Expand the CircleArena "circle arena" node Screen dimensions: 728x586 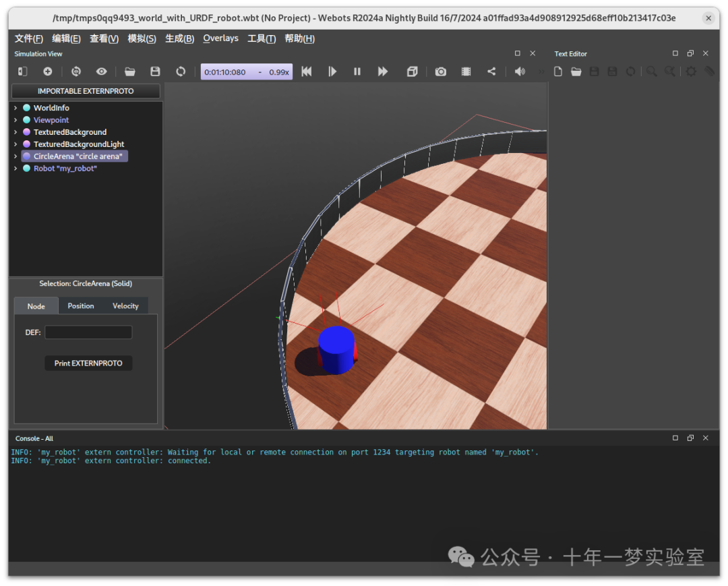(x=16, y=156)
